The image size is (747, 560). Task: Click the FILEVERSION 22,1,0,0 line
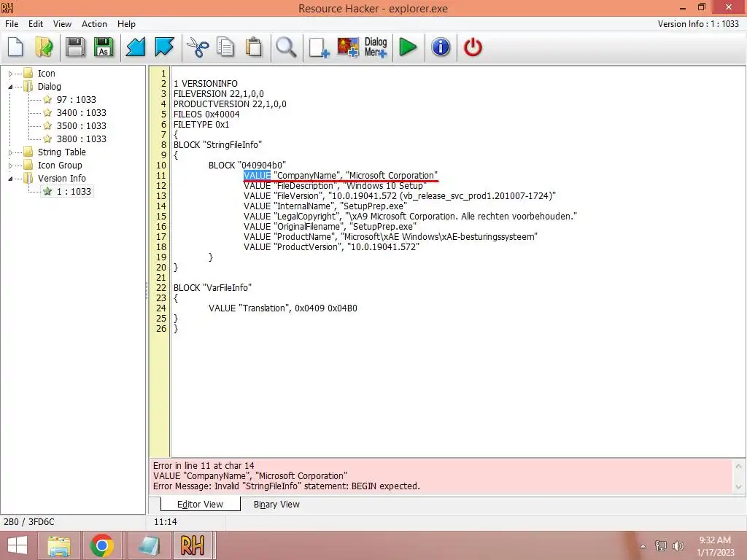[219, 94]
